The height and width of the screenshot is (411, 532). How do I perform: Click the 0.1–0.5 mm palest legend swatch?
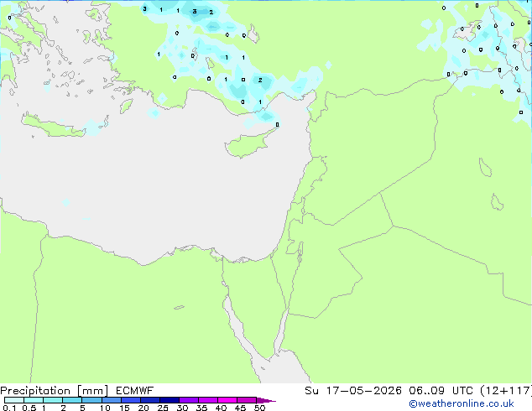[14, 400]
